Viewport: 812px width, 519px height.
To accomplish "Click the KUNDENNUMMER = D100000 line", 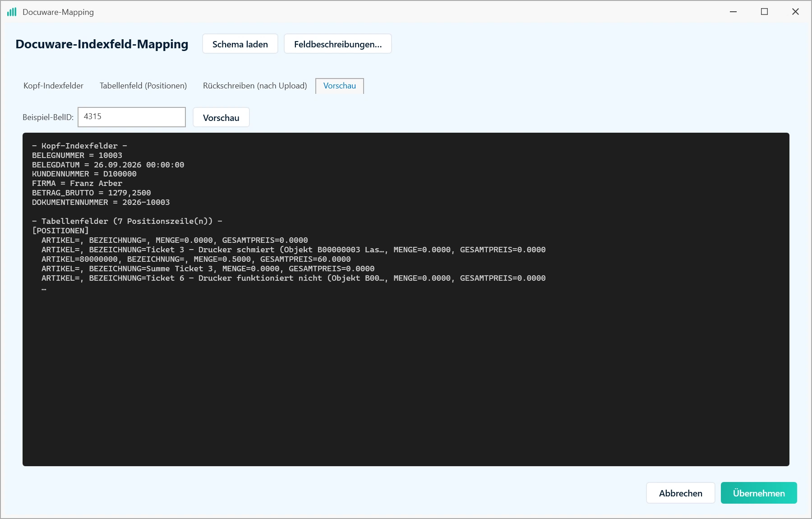I will click(x=84, y=174).
